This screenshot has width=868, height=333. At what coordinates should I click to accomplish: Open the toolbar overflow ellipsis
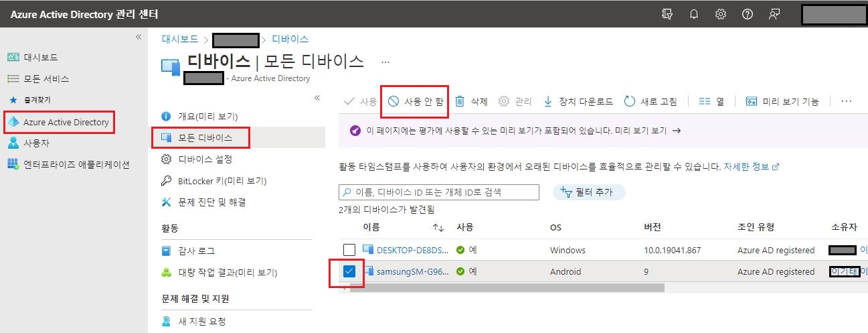coord(847,102)
